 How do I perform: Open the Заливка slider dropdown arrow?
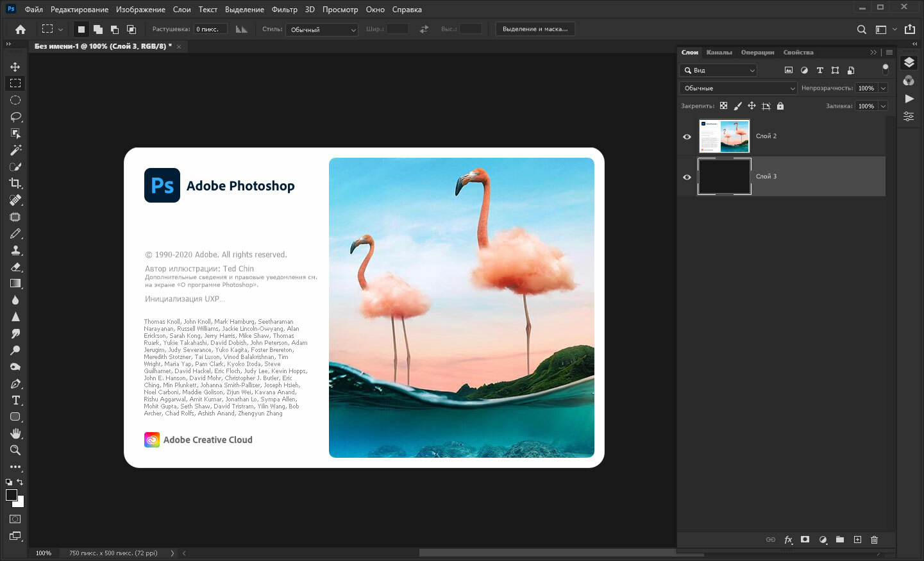(x=884, y=106)
